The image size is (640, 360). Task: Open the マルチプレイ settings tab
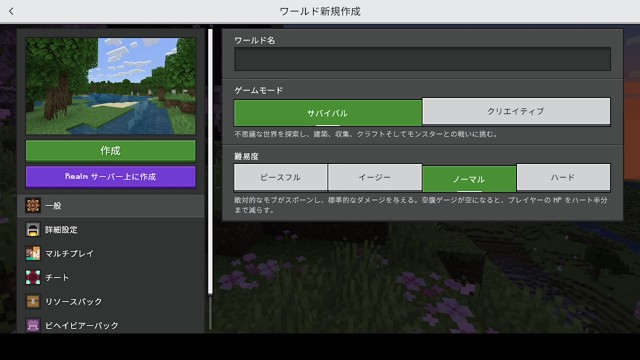coord(69,253)
